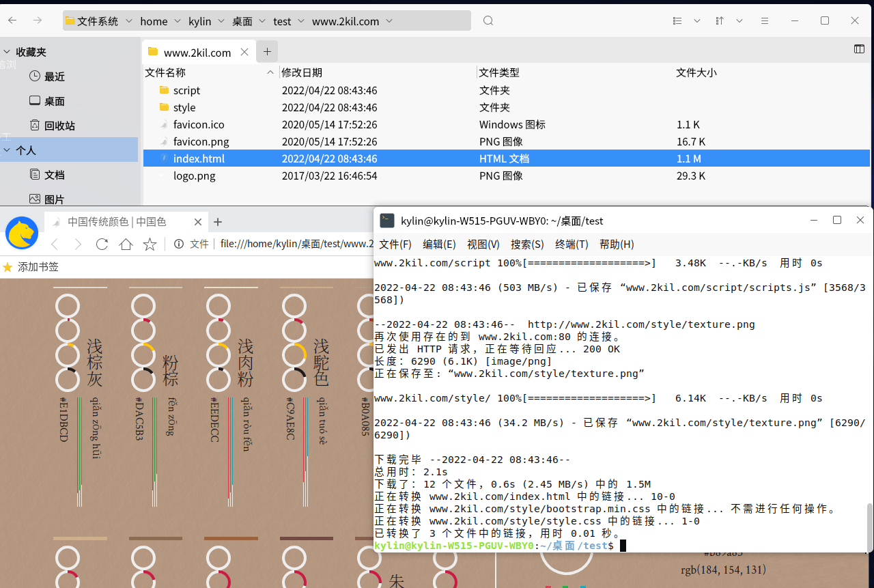Go back in the file manager
Image resolution: width=874 pixels, height=588 pixels.
12,20
